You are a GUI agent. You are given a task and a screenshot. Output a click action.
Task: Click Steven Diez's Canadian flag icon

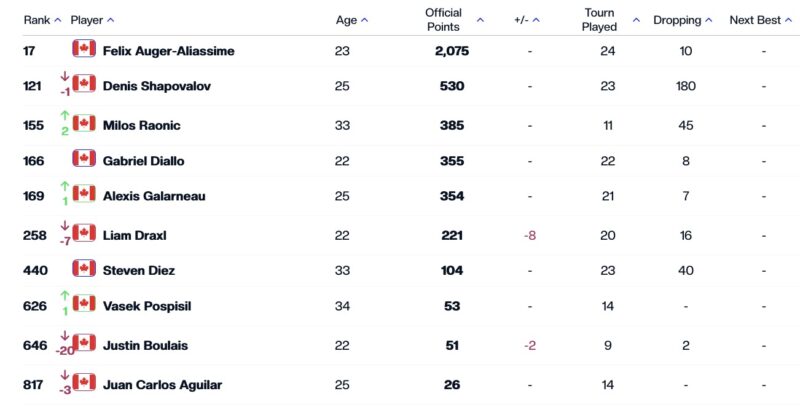84,268
